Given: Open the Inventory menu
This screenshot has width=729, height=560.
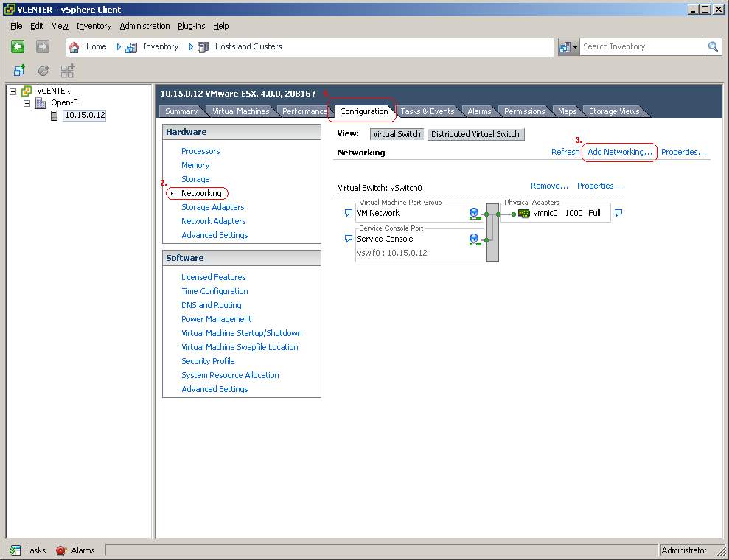Looking at the screenshot, I should pos(94,26).
